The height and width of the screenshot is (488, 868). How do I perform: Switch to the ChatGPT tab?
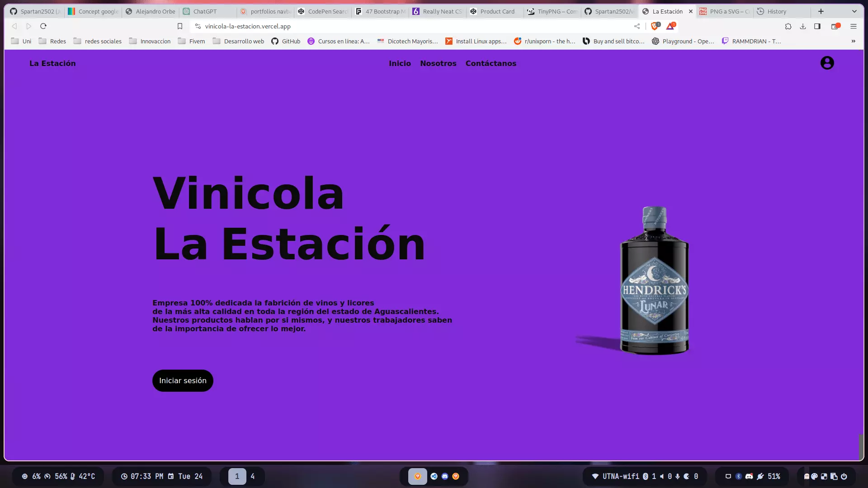207,11
